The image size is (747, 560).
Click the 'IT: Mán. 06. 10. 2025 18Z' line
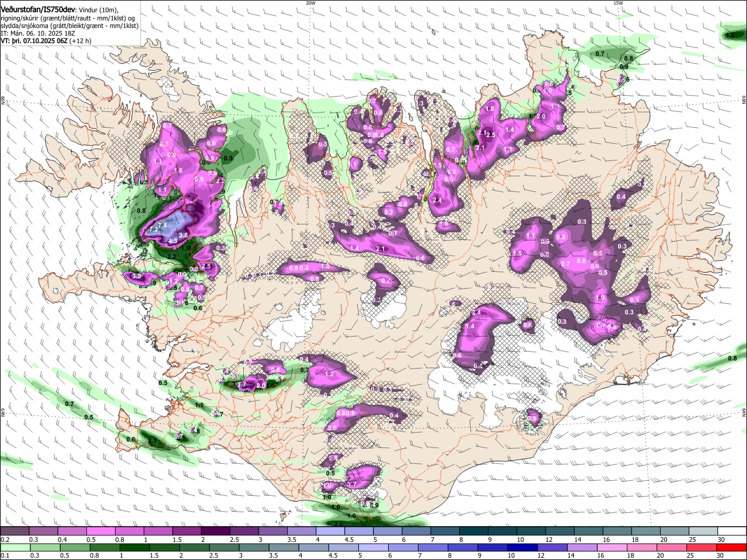pyautogui.click(x=38, y=34)
